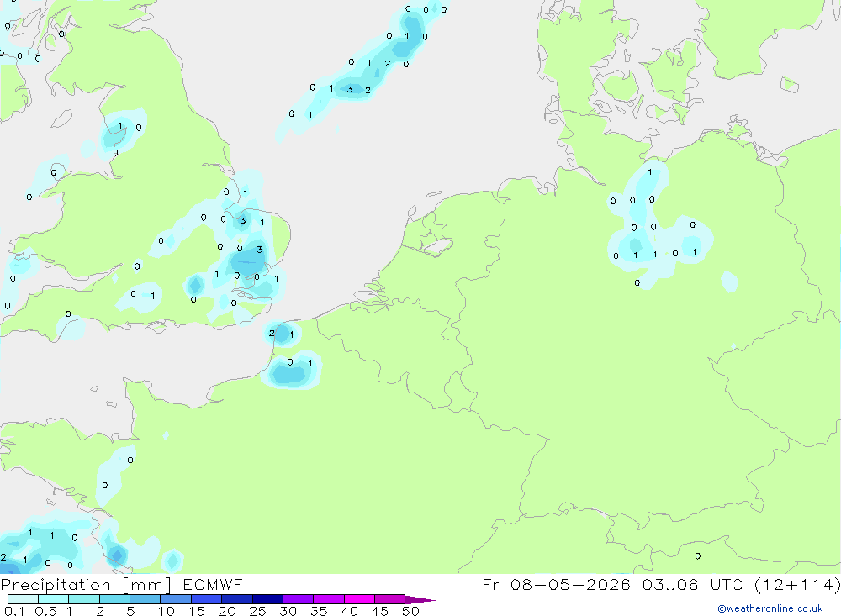This screenshot has height=616, width=841.
Task: Select the 5–10 mm legend color segment
Action: (x=145, y=599)
